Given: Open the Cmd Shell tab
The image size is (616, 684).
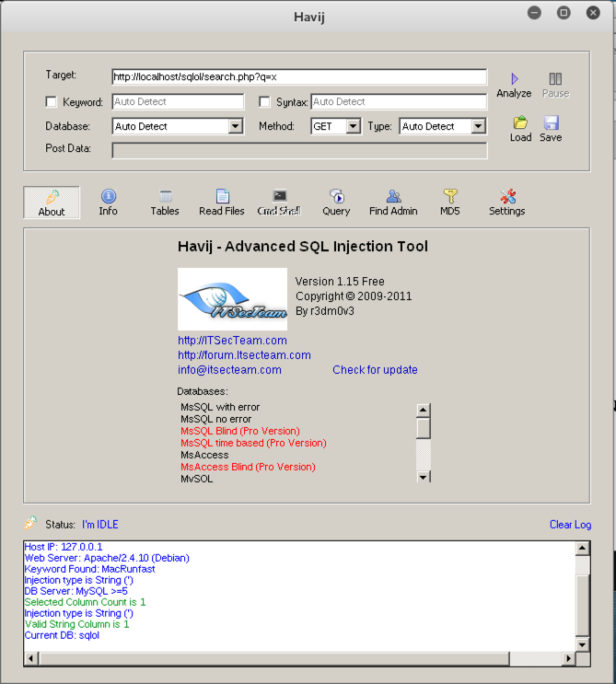Looking at the screenshot, I should click(x=279, y=203).
